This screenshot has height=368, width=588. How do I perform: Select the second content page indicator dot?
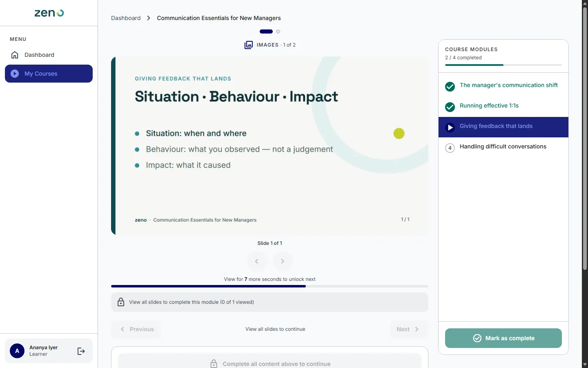click(278, 31)
